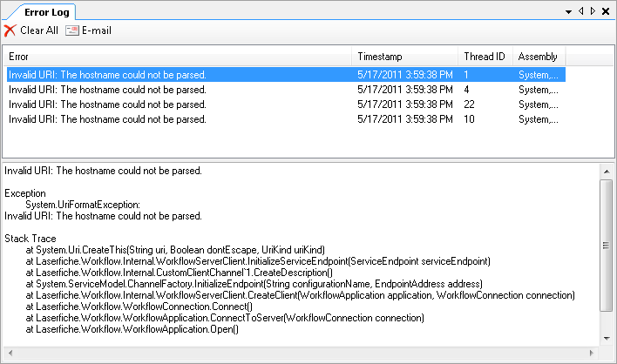This screenshot has width=617, height=364.
Task: Sort by the Assembly column header
Action: point(538,57)
